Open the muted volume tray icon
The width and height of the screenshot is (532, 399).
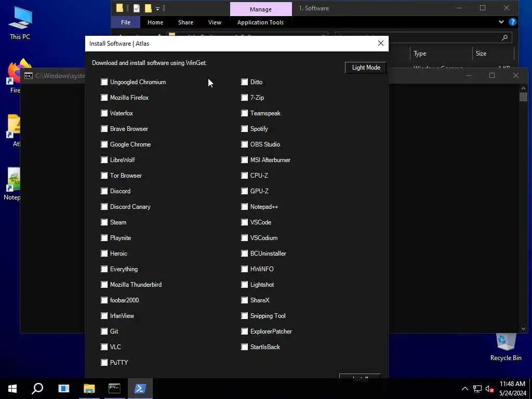(489, 389)
